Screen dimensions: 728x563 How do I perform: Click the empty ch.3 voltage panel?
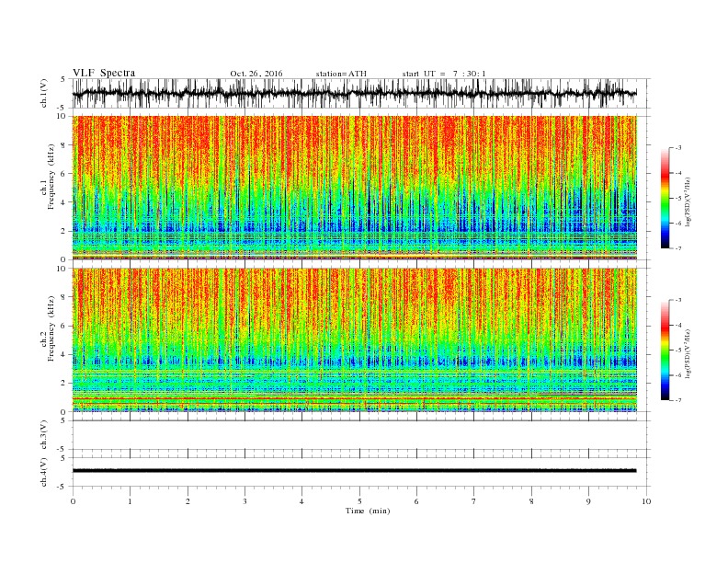point(361,435)
